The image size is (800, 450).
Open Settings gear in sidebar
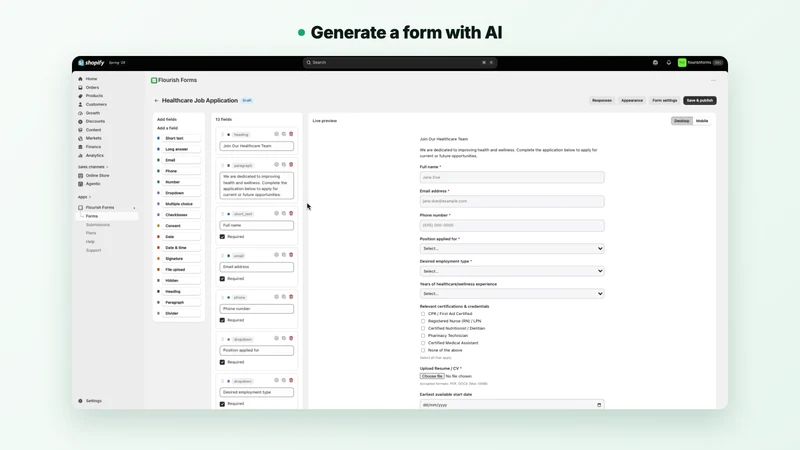click(80, 401)
